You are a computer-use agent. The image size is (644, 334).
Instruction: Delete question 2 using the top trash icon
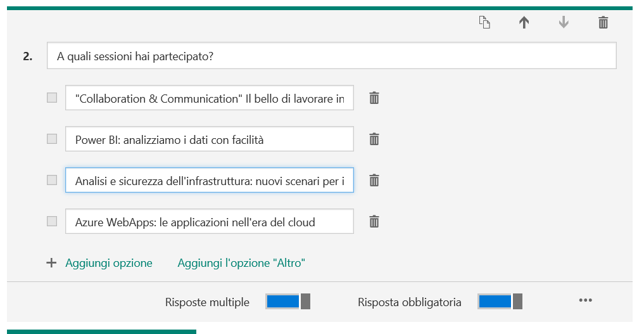coord(603,23)
